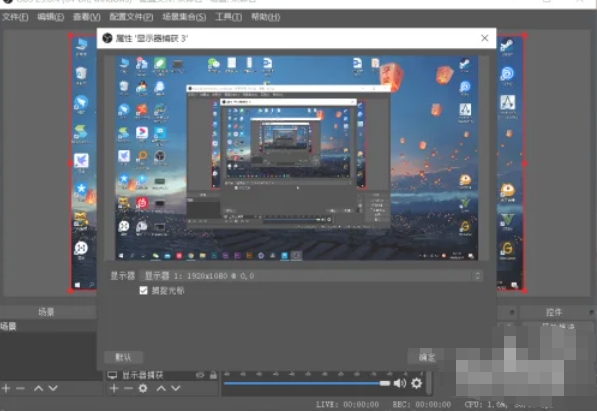Click dock icon left of the 控件 header
Image resolution: width=597 pixels, height=412 pixels.
click(512, 312)
